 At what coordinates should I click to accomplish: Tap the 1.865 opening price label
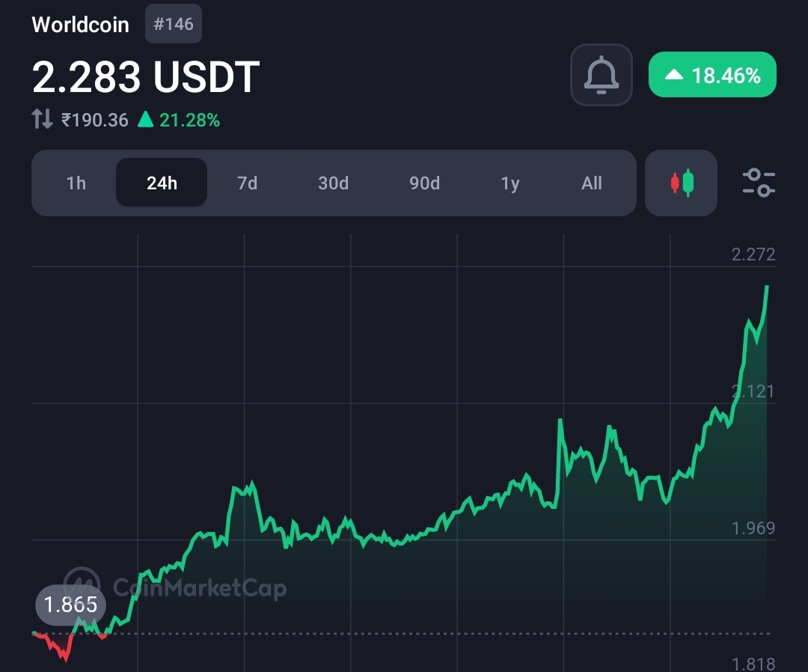point(70,605)
